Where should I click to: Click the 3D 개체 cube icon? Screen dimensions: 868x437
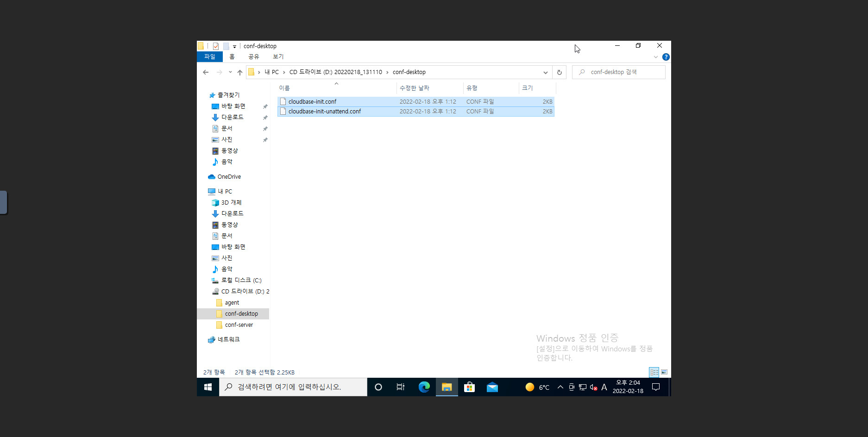(x=215, y=203)
